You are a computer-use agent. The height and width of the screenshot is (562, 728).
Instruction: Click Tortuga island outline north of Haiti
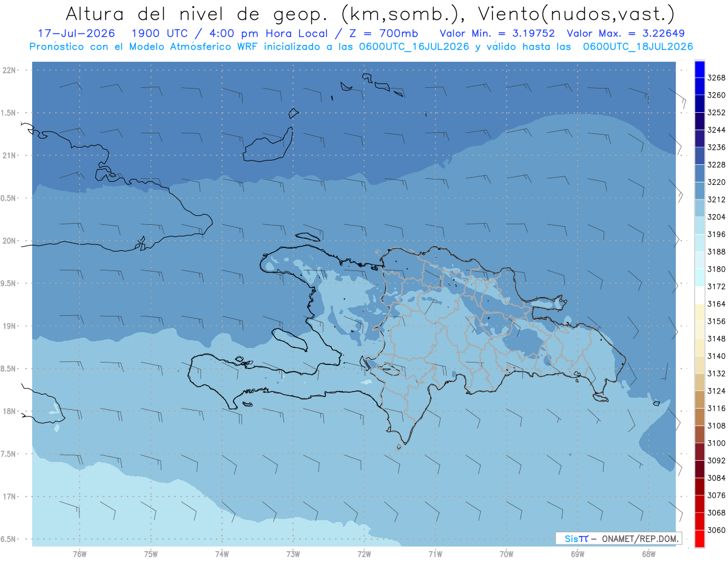[309, 236]
